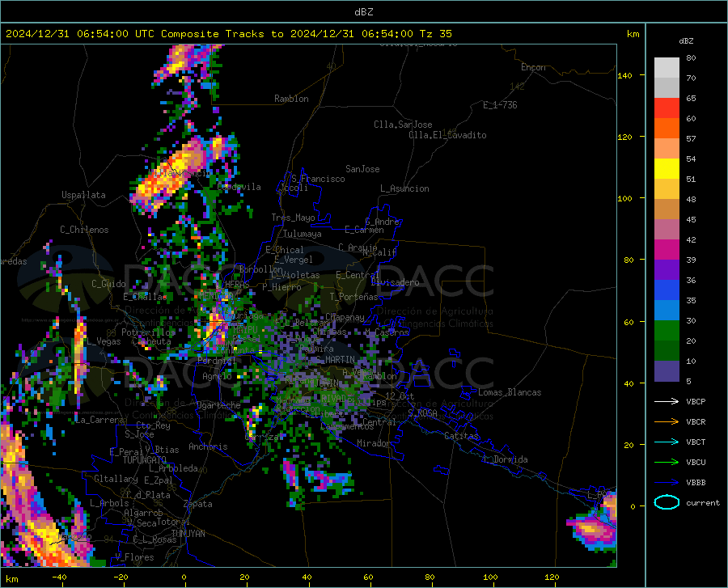728x588 pixels.
Task: Click the blue VBBB arrow in legend
Action: [x=667, y=483]
